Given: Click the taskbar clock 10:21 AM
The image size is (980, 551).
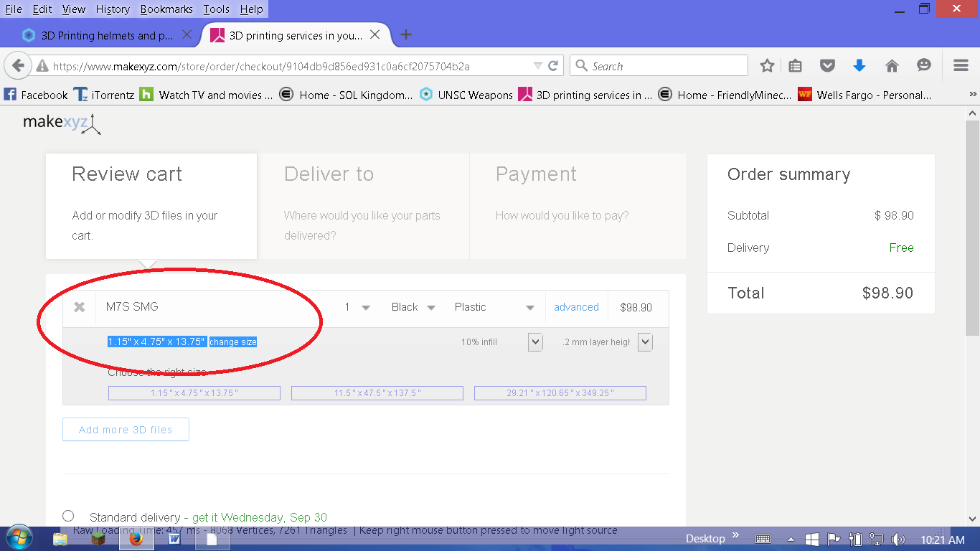Looking at the screenshot, I should 942,540.
